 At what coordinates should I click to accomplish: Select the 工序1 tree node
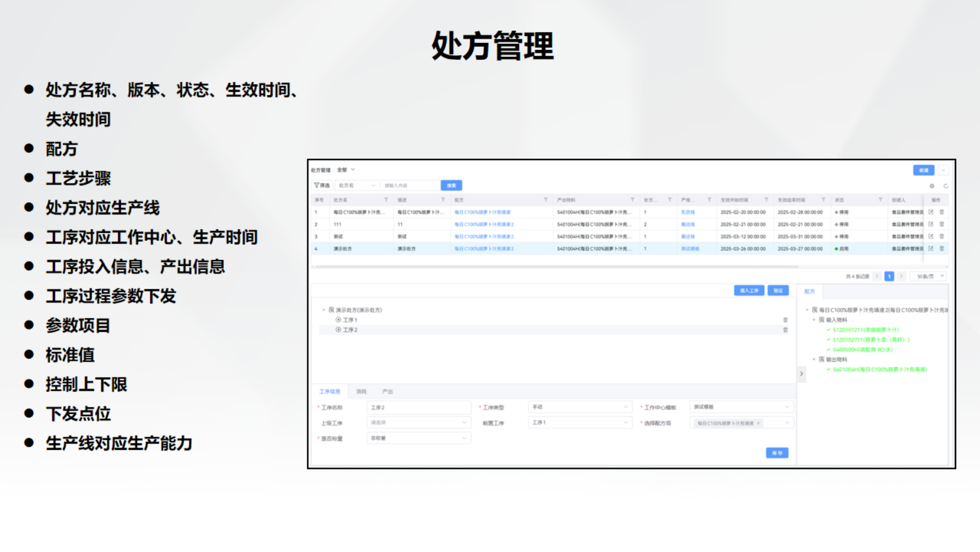(x=350, y=320)
